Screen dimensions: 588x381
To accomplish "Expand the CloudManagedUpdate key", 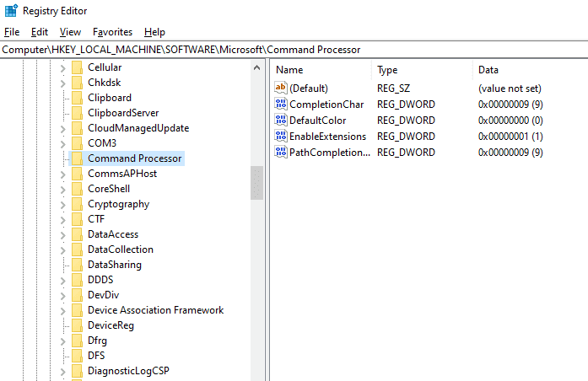I will [x=63, y=129].
